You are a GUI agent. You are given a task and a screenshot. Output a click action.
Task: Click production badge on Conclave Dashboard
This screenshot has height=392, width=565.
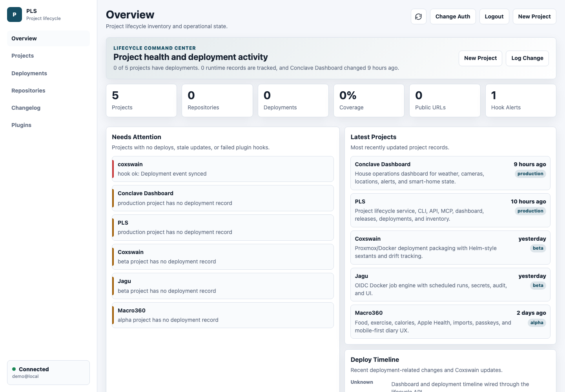[530, 174]
